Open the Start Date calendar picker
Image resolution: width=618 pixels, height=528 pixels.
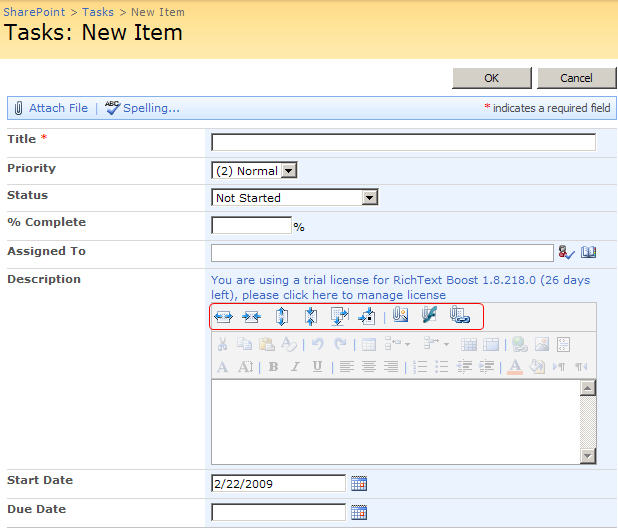(359, 483)
